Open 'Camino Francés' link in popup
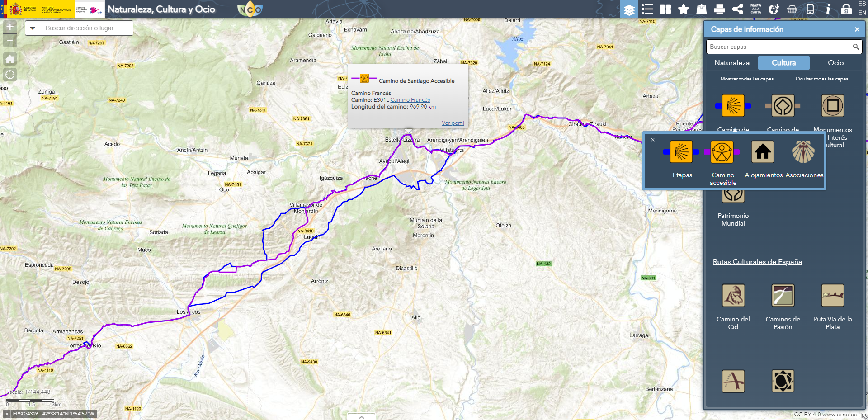Viewport: 868px width, 420px height. click(x=410, y=100)
